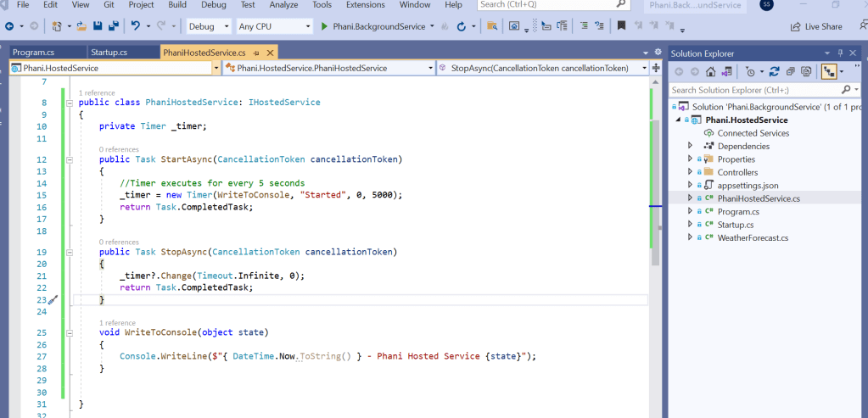Toggle bookmark on current line
Image resolution: width=868 pixels, height=418 pixels.
coord(621,26)
